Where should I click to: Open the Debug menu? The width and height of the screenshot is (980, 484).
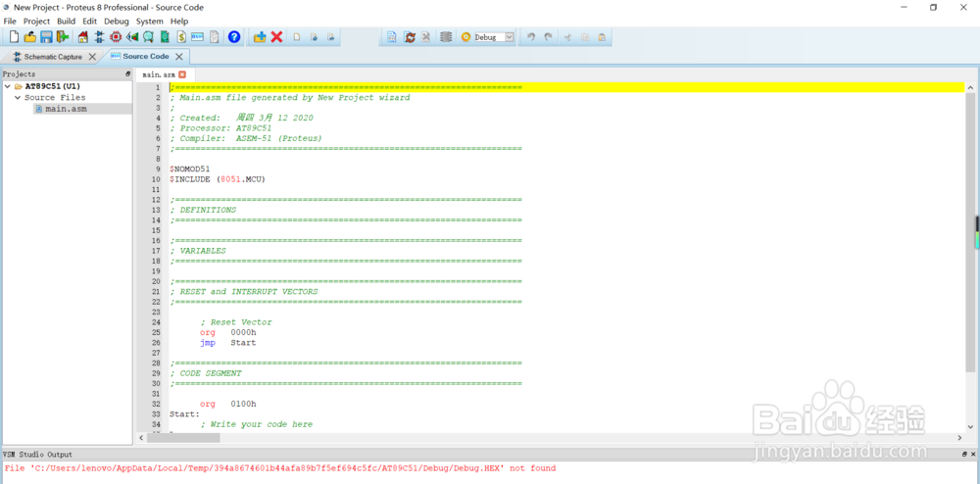coord(117,22)
